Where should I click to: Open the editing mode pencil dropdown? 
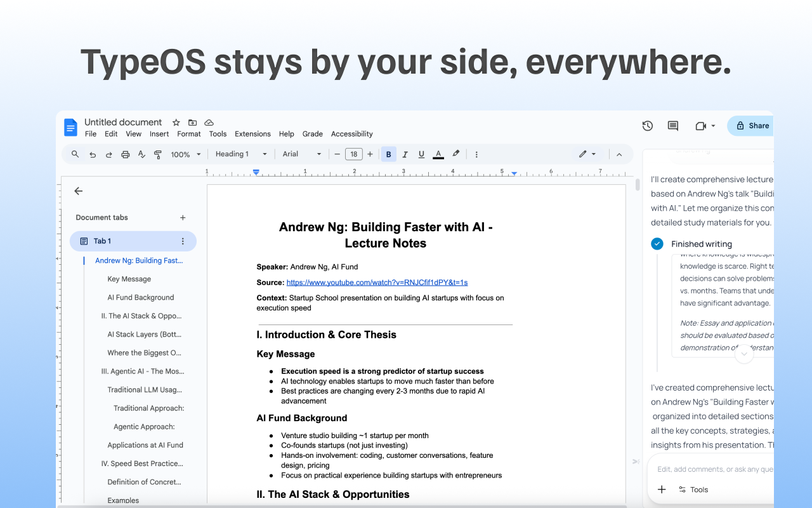(587, 154)
